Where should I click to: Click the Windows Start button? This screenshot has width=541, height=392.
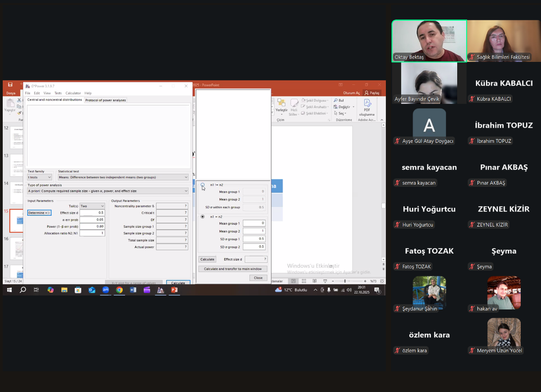coord(9,290)
